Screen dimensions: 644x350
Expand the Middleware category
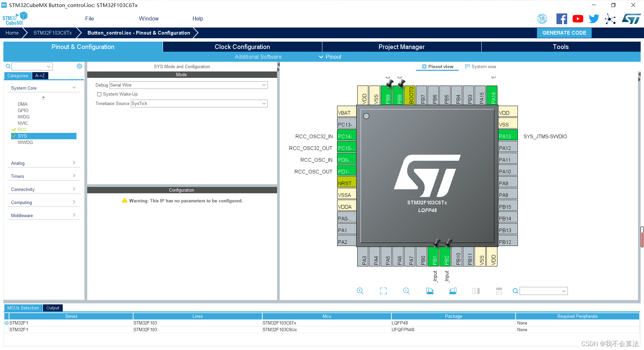point(44,215)
